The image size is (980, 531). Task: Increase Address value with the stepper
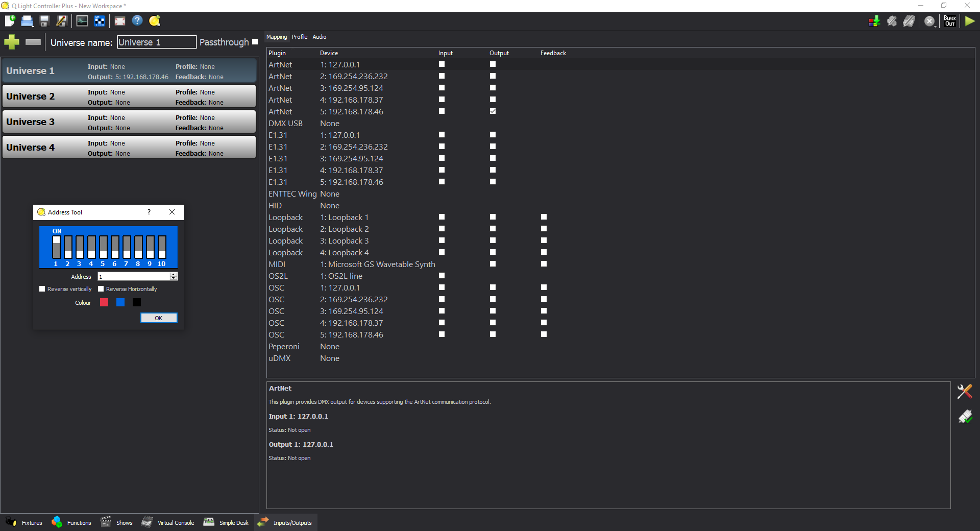click(174, 274)
